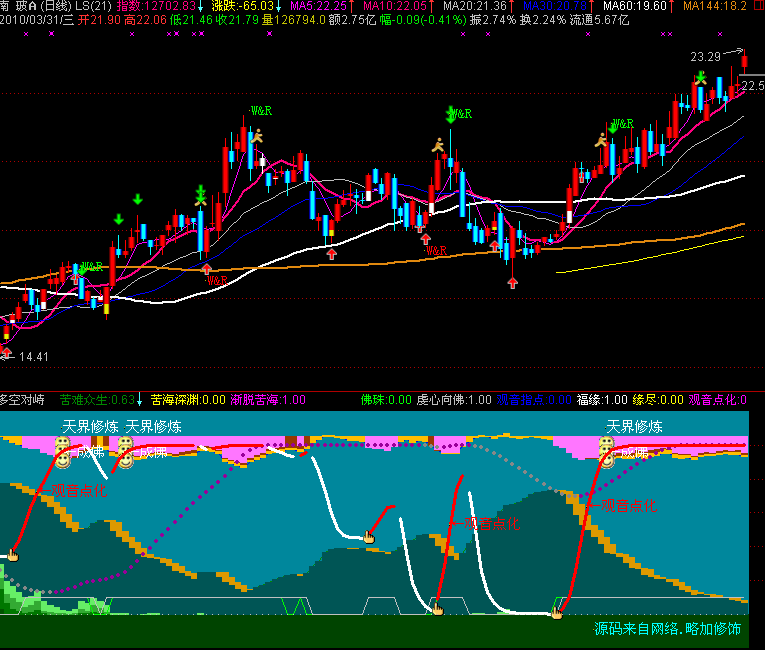This screenshot has height=650, width=765.
Task: Click the 渐脱苦海:1.00 indicator value
Action: (268, 400)
